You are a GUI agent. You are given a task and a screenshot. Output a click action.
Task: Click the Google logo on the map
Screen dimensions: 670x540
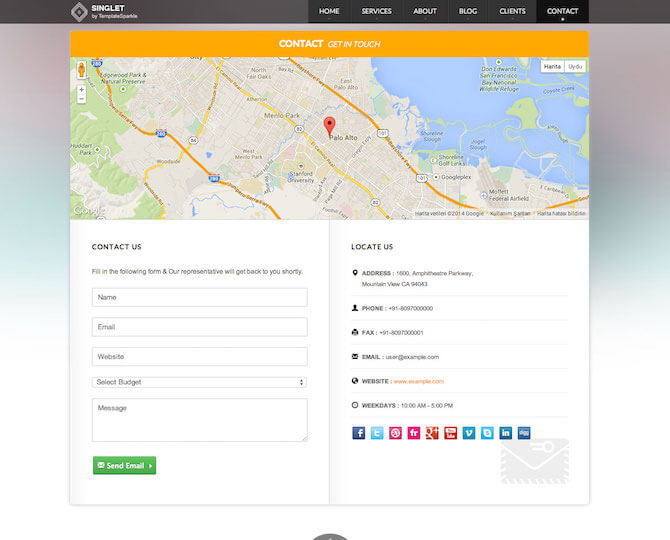click(x=88, y=211)
